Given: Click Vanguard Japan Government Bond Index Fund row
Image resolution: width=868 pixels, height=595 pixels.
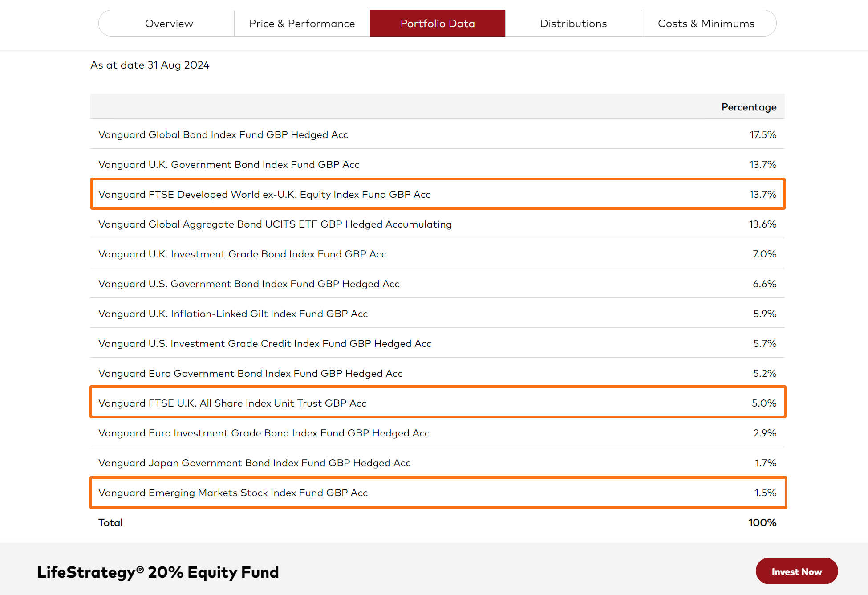Looking at the screenshot, I should pyautogui.click(x=438, y=463).
